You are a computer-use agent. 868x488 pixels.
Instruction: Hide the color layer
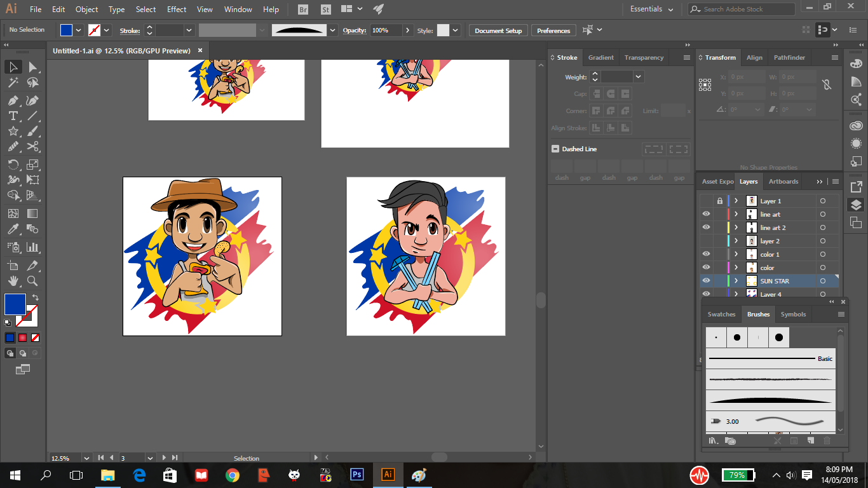(x=706, y=268)
